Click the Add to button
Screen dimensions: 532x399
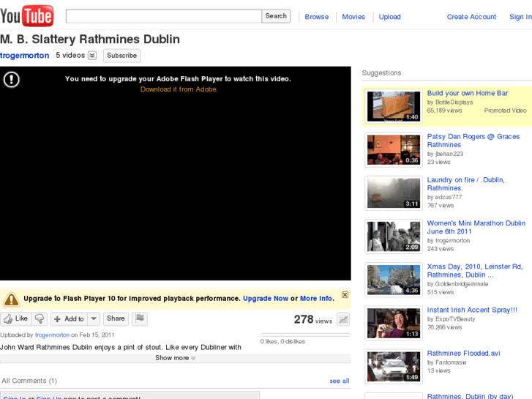tap(70, 319)
